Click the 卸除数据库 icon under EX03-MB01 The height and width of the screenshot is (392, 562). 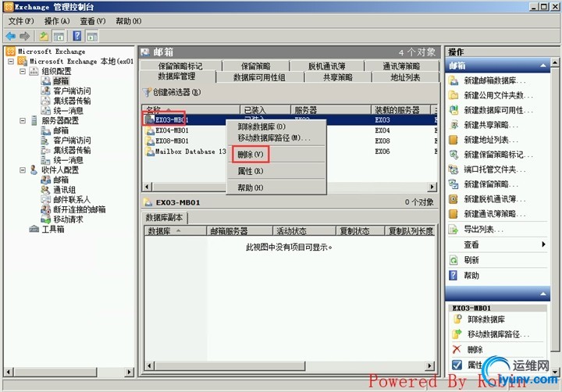pos(457,319)
